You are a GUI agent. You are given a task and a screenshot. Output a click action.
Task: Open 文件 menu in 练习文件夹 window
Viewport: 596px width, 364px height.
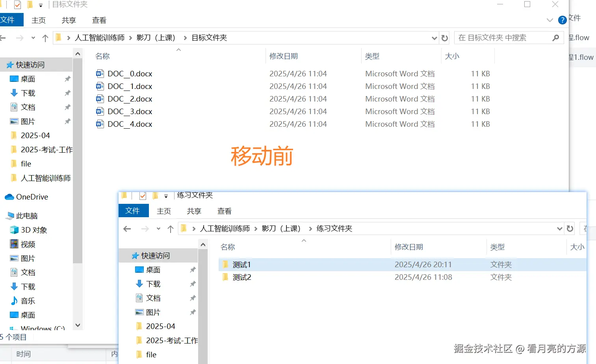133,211
